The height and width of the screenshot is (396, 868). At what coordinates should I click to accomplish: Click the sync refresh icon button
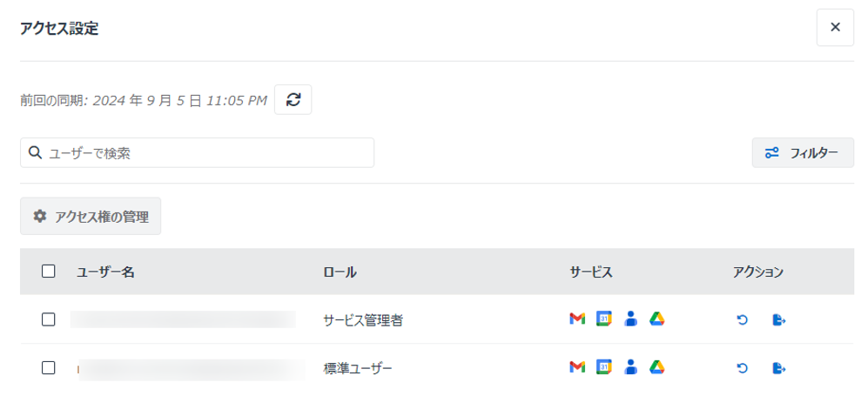pyautogui.click(x=293, y=99)
